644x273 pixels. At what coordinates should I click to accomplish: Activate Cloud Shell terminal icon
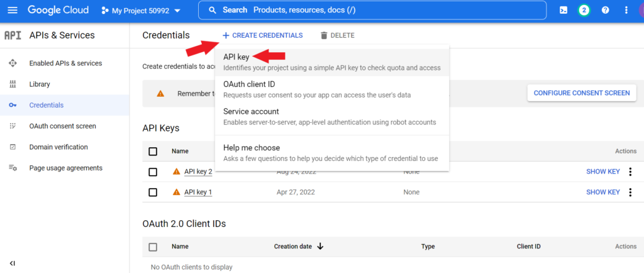pos(563,10)
